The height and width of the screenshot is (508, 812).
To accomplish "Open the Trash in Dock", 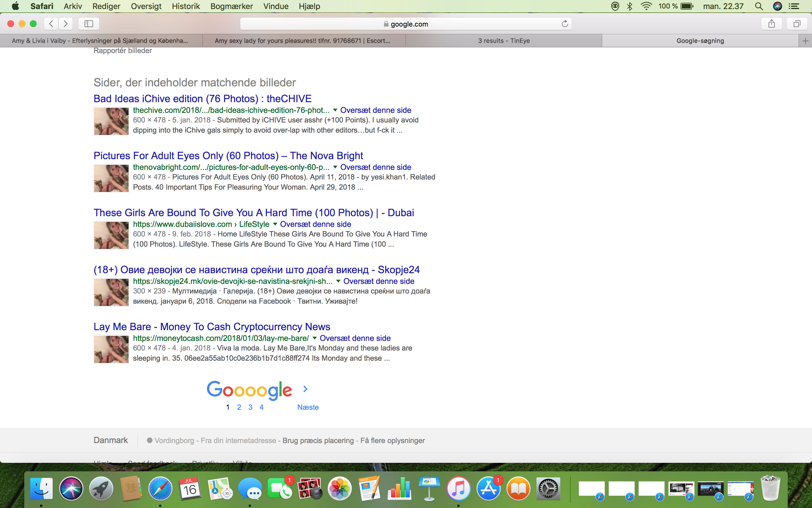I will pos(770,488).
